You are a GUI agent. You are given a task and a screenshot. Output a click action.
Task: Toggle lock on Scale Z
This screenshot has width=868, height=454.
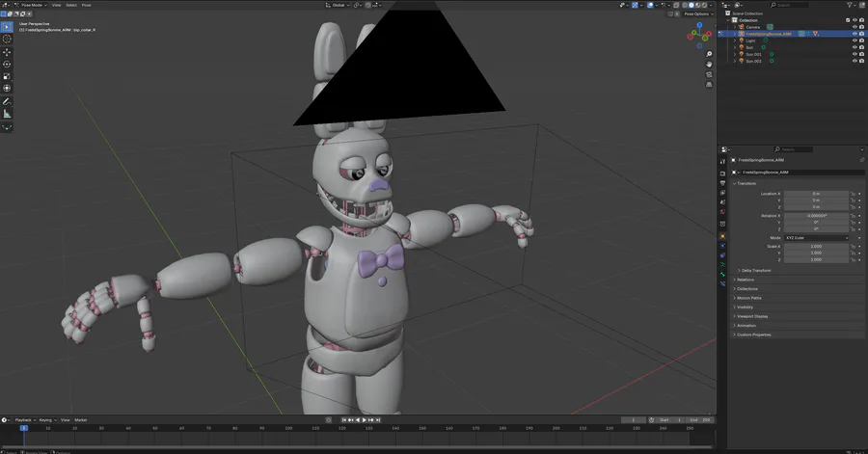[854, 259]
